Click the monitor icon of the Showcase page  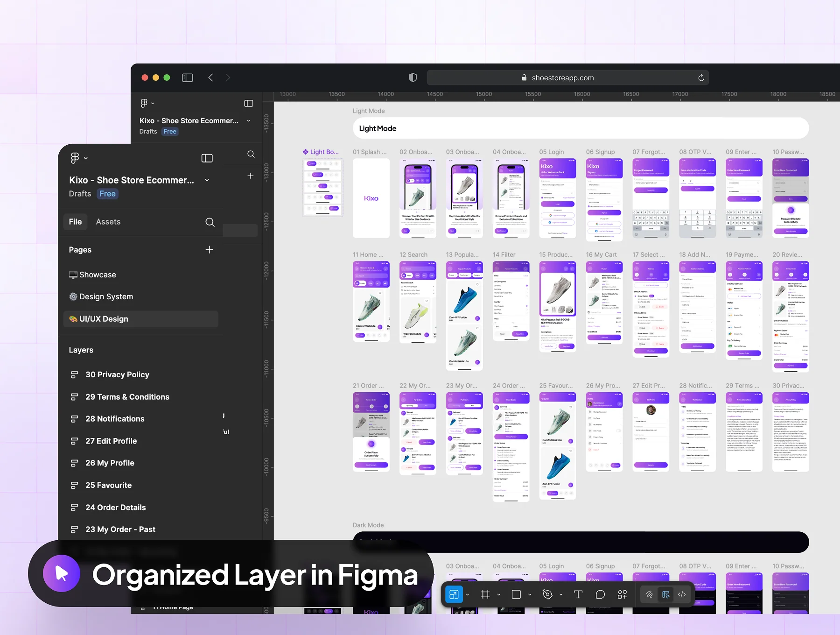coord(73,275)
